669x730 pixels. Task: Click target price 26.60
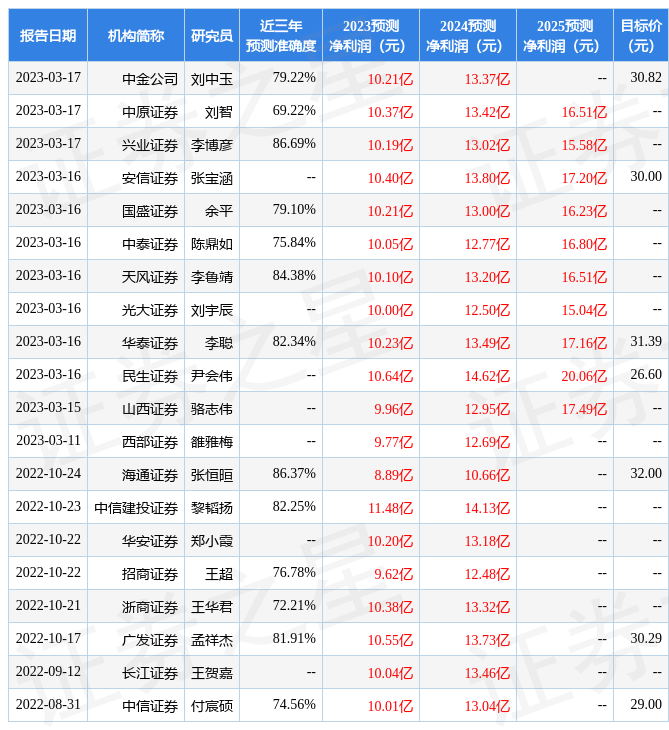(646, 374)
